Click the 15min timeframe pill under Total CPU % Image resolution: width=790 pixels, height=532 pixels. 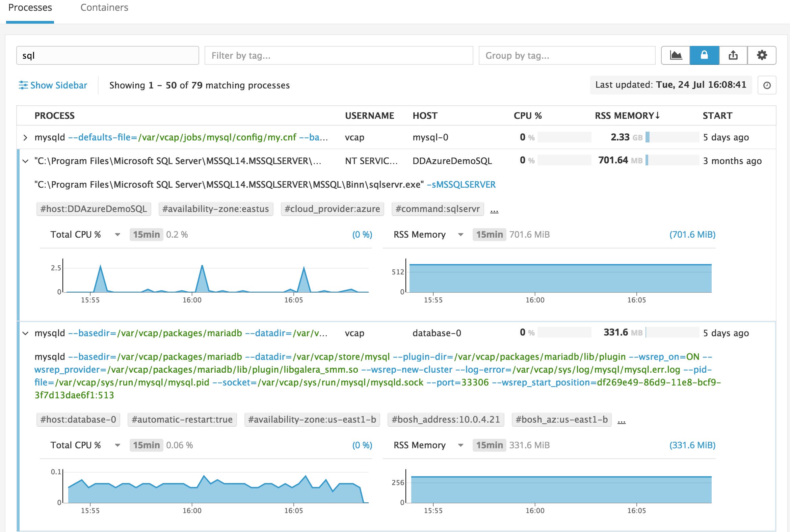(146, 235)
